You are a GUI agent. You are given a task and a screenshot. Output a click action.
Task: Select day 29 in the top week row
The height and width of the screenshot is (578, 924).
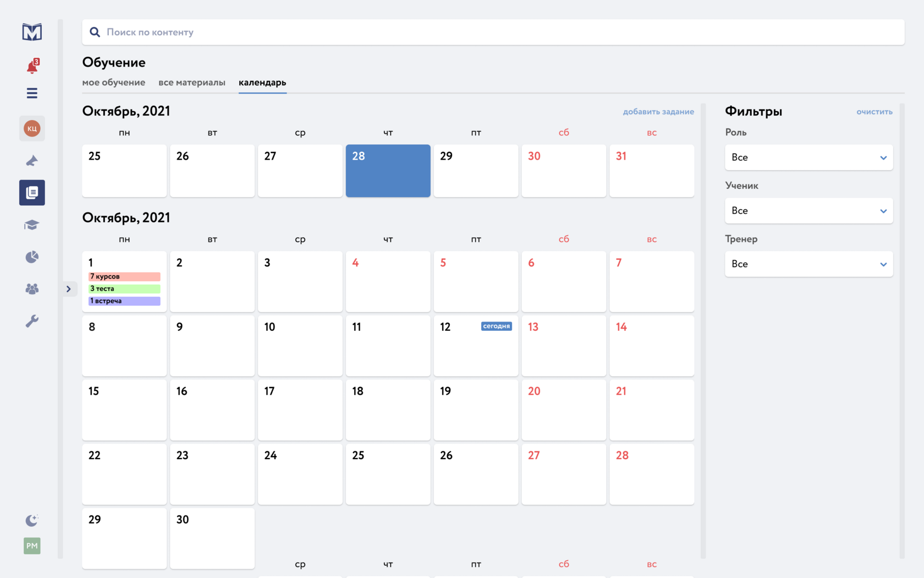[x=476, y=171]
